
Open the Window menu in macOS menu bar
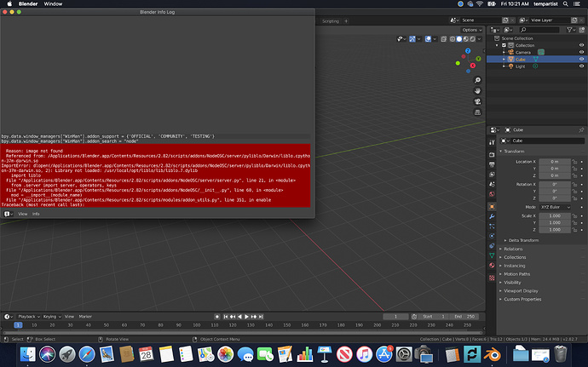(53, 3)
